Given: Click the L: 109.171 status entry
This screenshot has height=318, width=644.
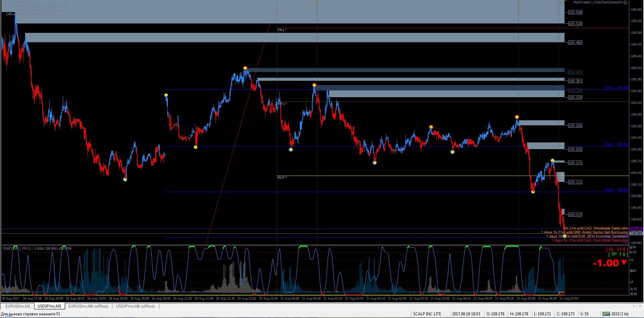Looking at the screenshot, I should 542,314.
